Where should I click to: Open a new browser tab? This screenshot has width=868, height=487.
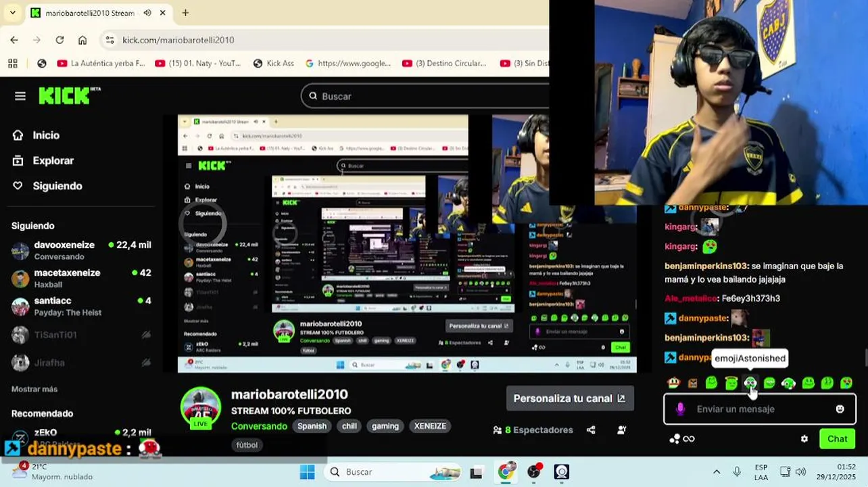185,13
